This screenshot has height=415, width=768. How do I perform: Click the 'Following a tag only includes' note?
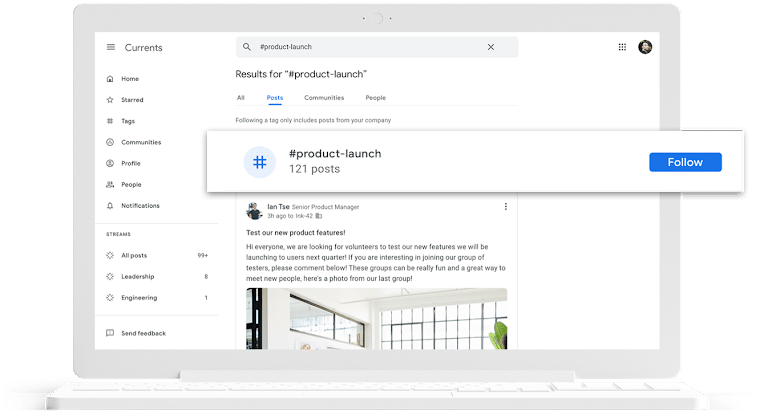pos(313,120)
